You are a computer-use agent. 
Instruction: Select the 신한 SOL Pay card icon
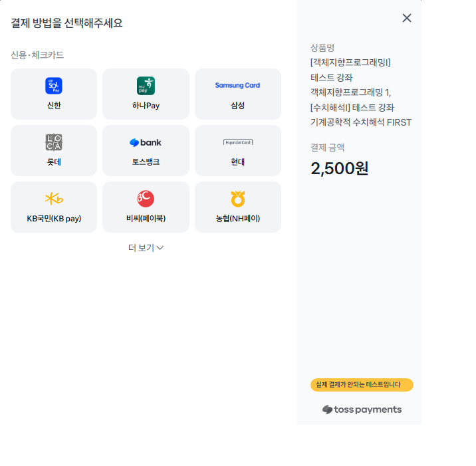[54, 86]
